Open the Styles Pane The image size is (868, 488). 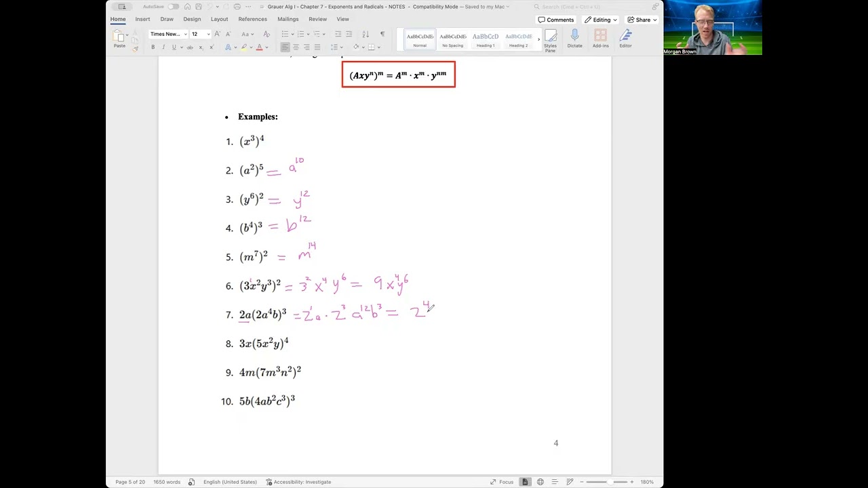(550, 40)
